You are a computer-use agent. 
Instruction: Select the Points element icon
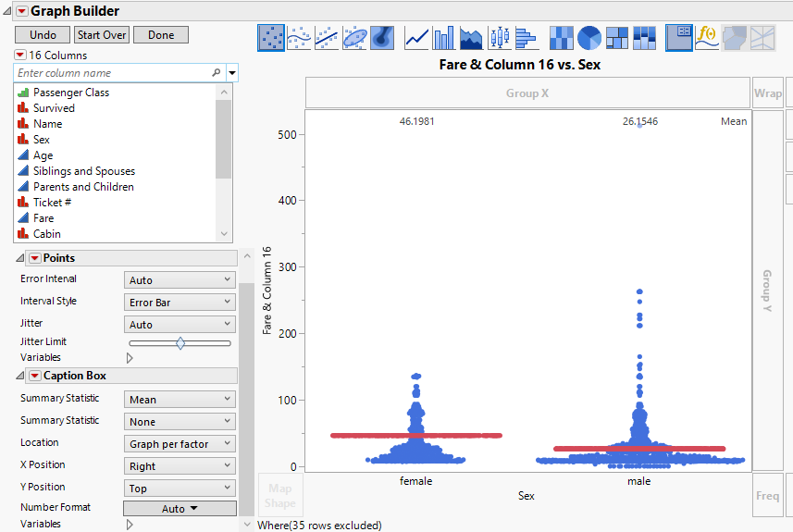[x=271, y=38]
